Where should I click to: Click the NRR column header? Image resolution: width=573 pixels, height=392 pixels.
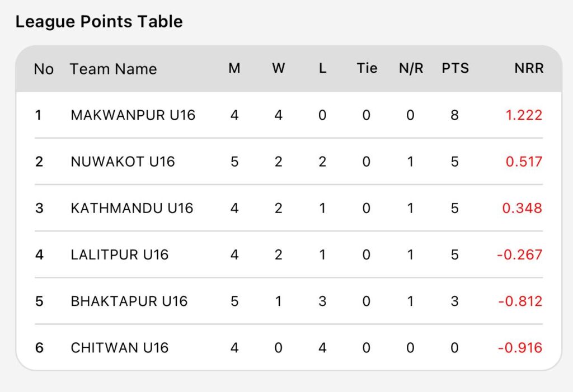(529, 69)
